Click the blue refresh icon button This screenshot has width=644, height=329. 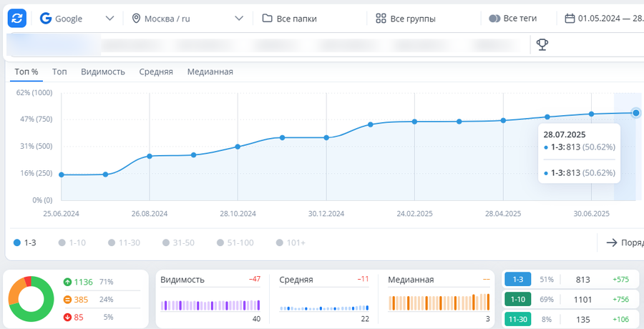(17, 18)
